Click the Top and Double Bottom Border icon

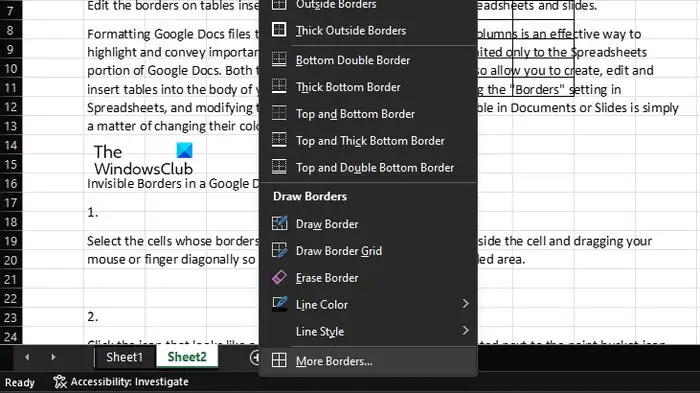point(279,167)
